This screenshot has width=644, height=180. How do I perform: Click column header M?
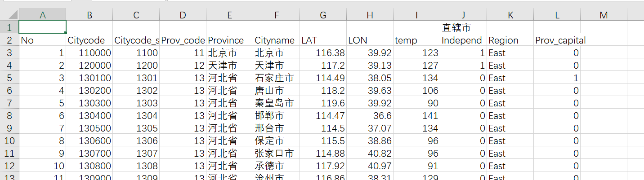604,15
